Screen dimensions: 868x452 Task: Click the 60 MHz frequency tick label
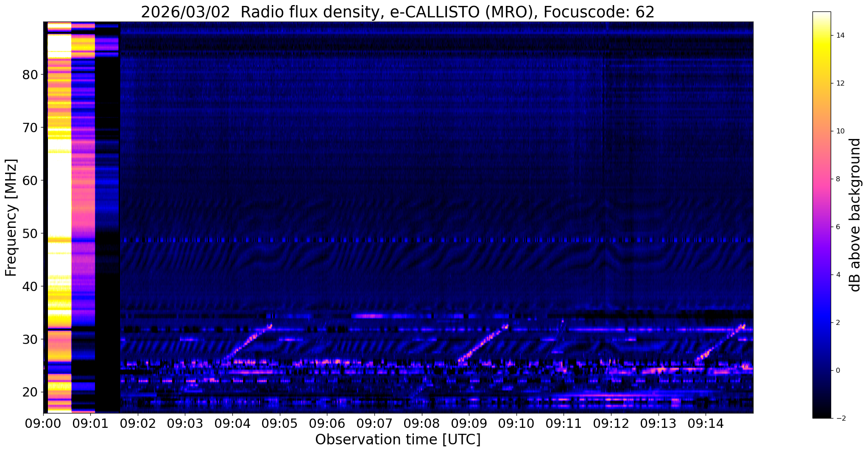click(x=30, y=180)
